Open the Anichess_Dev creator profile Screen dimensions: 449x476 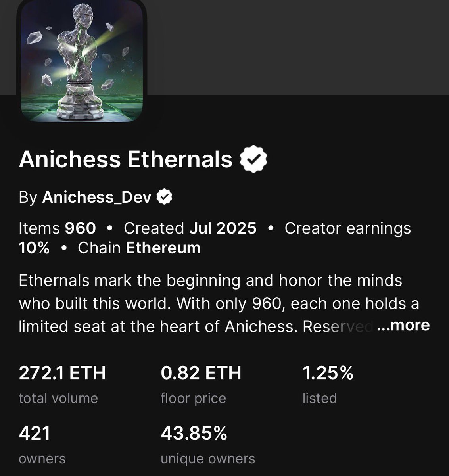pos(96,197)
